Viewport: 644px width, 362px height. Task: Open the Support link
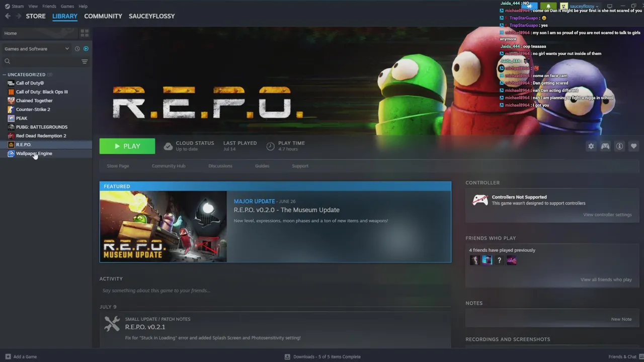tap(300, 166)
